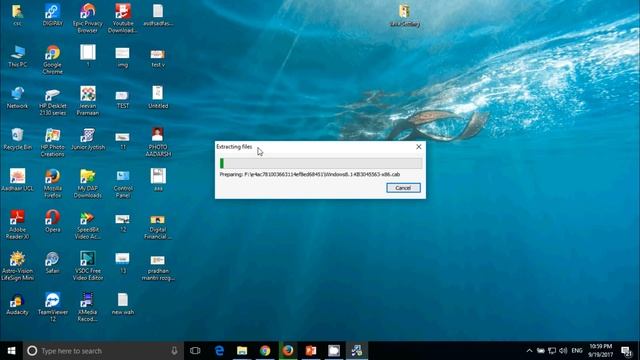Open the Junior Jyotish shortcut
Image resolution: width=640 pixels, height=360 pixels.
(x=88, y=139)
